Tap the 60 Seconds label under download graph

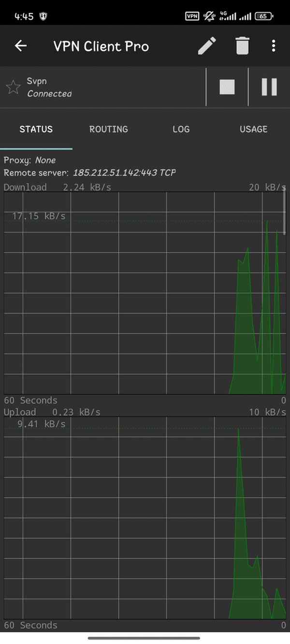[30, 400]
